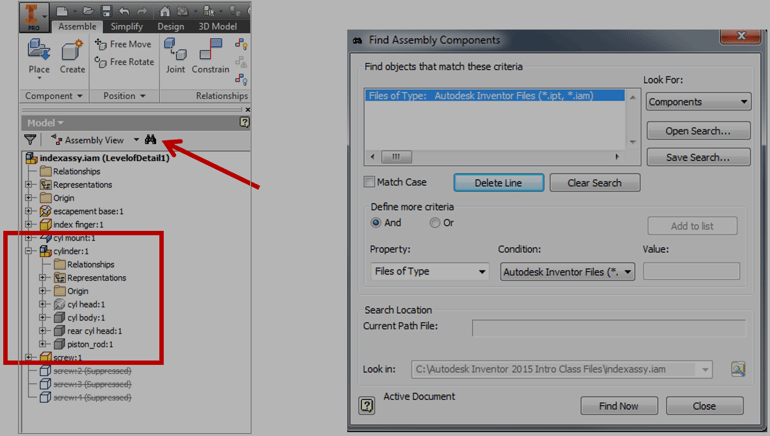Click the New file icon
770x436 pixels.
(61, 11)
